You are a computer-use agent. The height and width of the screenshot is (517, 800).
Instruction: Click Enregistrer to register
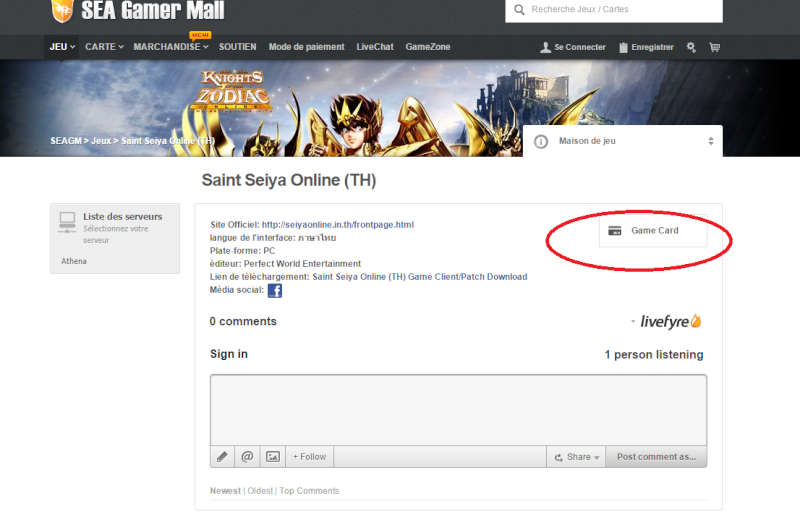(652, 47)
